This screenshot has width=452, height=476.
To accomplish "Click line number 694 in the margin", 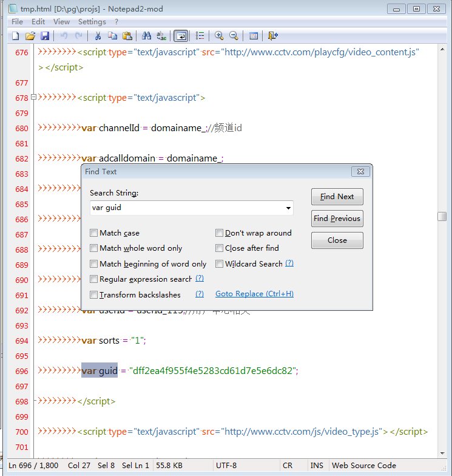I will point(22,341).
